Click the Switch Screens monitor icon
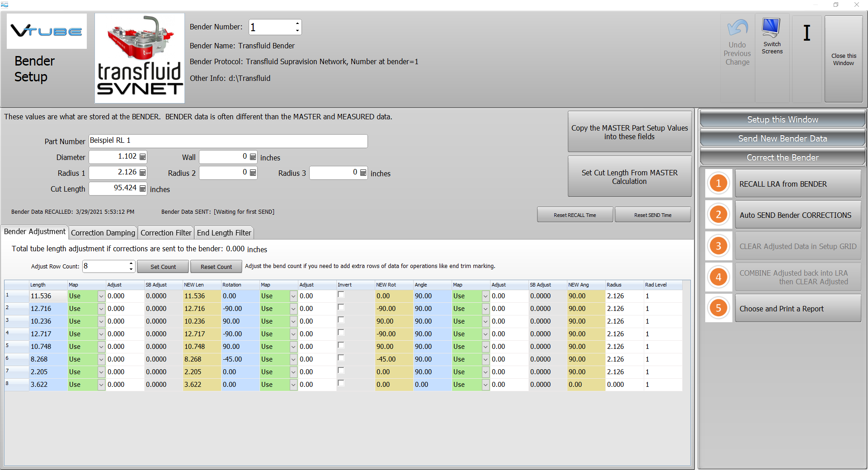Viewport: 868px width, 470px height. (x=771, y=28)
